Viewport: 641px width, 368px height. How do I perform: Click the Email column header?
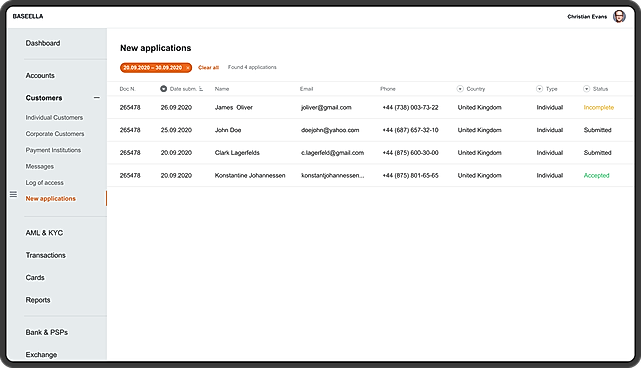(306, 89)
